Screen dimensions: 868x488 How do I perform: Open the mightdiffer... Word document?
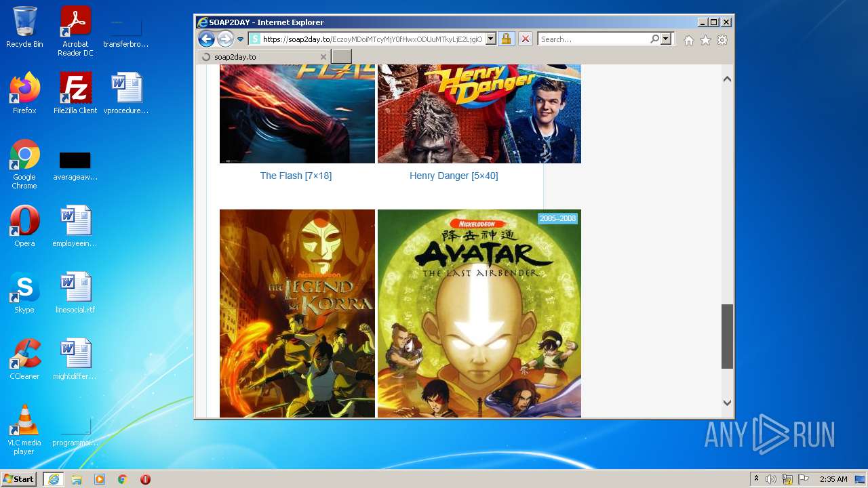tap(75, 359)
